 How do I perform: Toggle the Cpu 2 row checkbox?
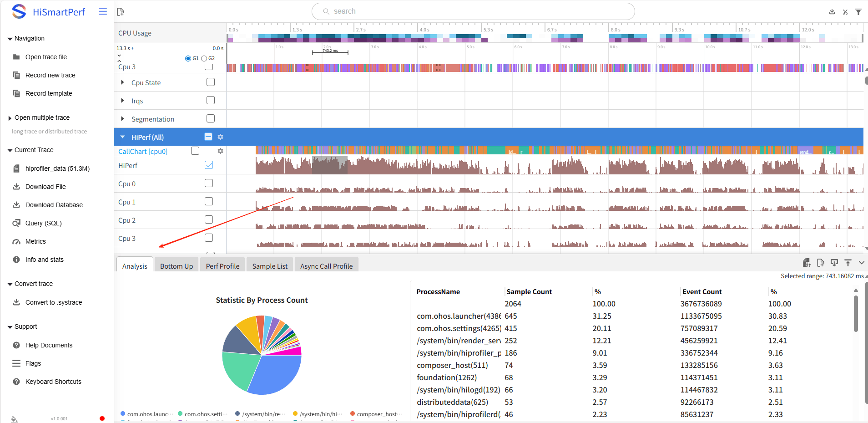(209, 219)
